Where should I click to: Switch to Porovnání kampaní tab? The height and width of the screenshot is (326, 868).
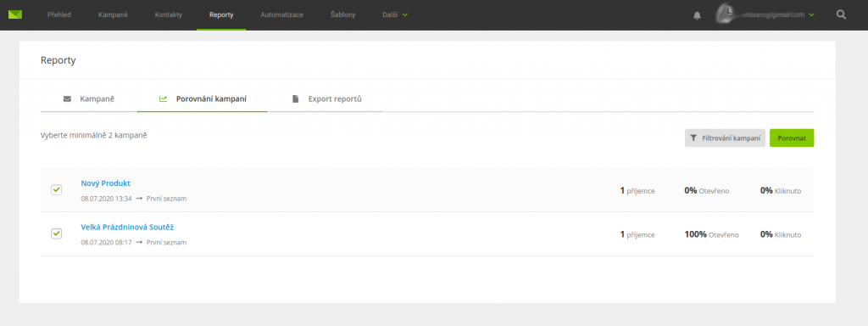[x=202, y=100]
